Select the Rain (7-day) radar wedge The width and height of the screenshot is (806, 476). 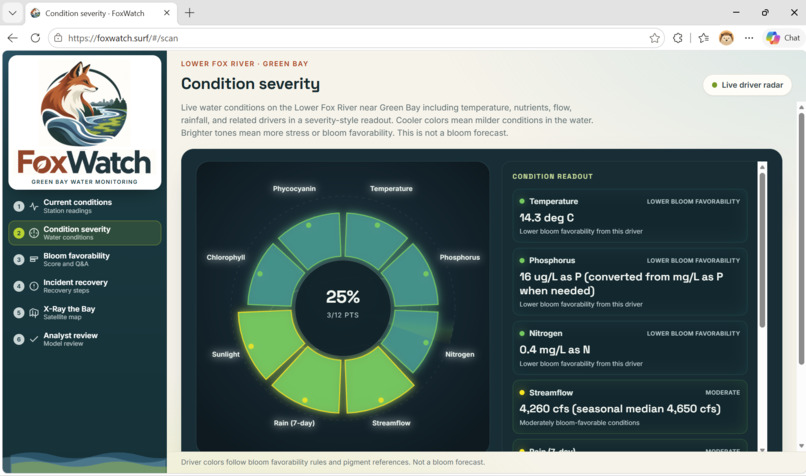click(311, 383)
